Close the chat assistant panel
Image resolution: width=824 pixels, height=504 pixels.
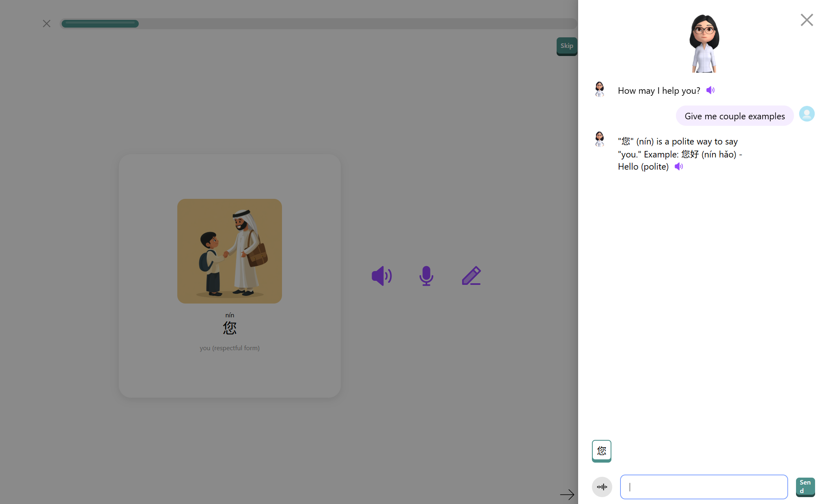point(807,20)
